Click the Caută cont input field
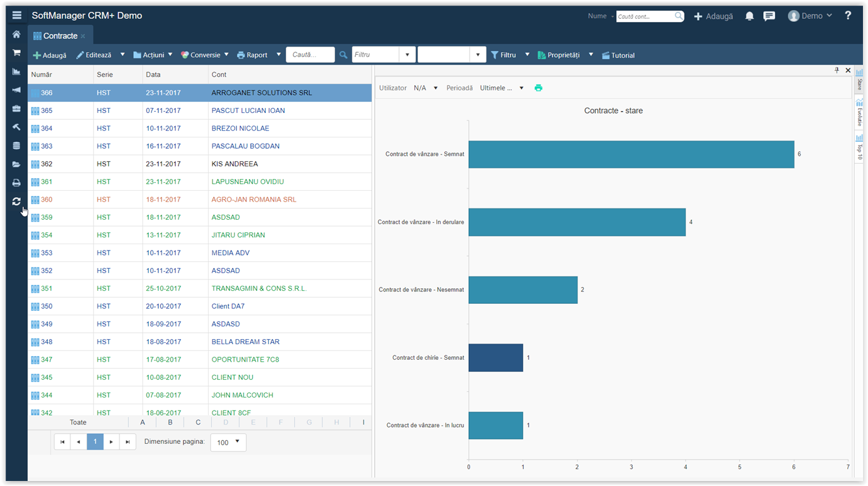The width and height of the screenshot is (868, 486). (x=645, y=16)
